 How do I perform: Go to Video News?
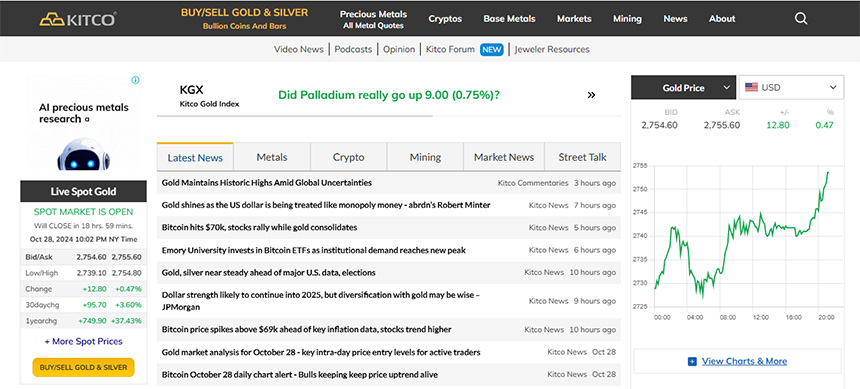coord(299,49)
